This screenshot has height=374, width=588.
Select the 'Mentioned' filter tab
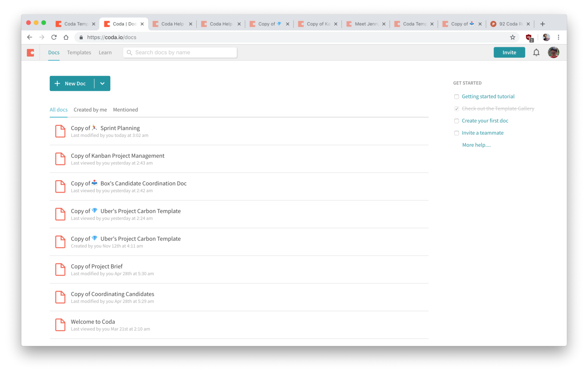pyautogui.click(x=125, y=110)
